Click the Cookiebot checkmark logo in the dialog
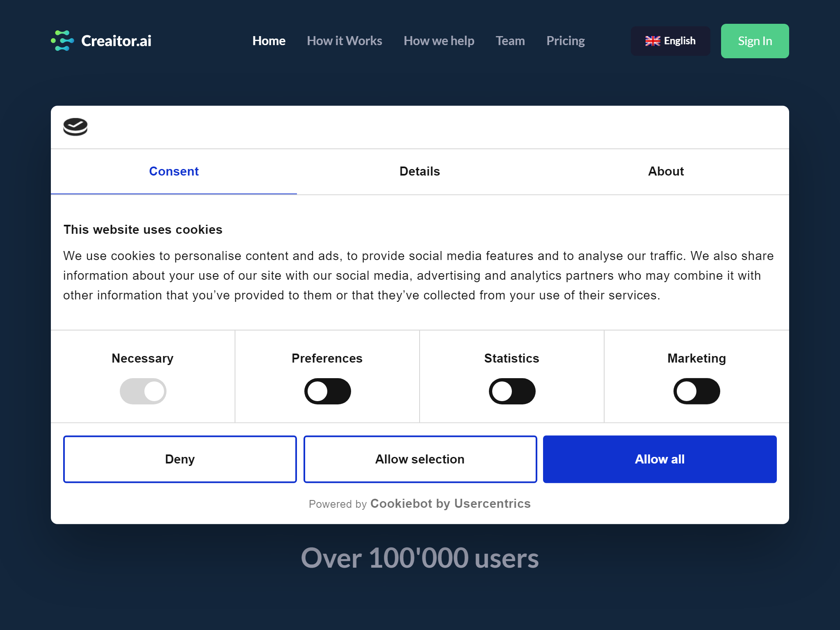This screenshot has width=840, height=630. click(75, 127)
